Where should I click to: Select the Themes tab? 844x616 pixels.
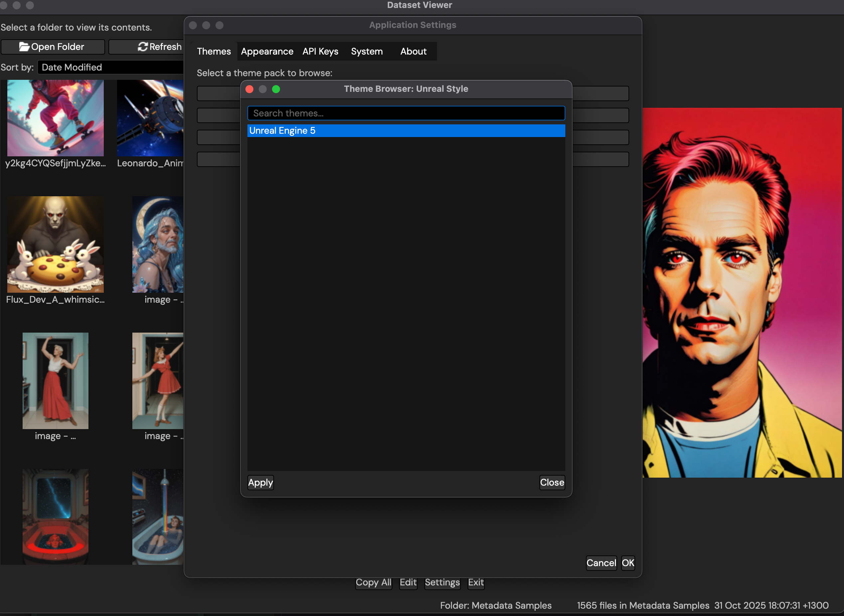(213, 51)
